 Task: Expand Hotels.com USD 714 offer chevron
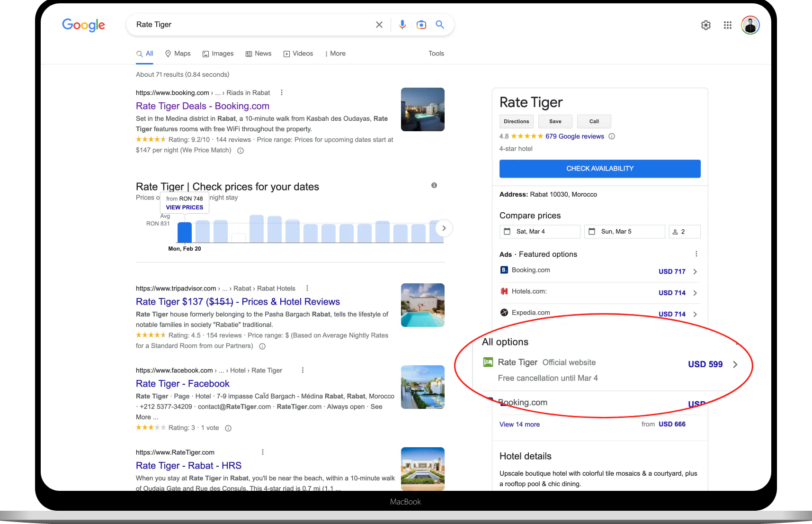[695, 293]
